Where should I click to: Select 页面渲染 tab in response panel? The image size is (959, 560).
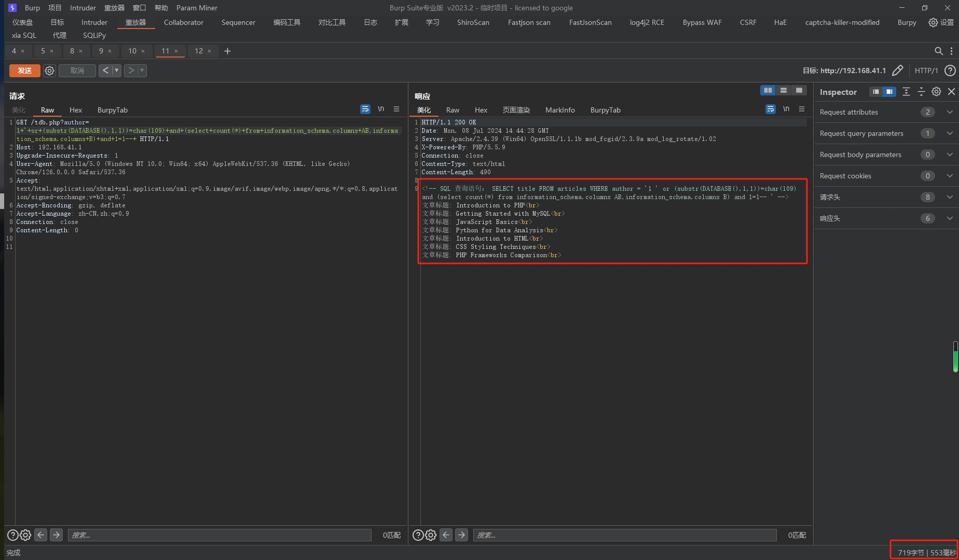pos(516,110)
